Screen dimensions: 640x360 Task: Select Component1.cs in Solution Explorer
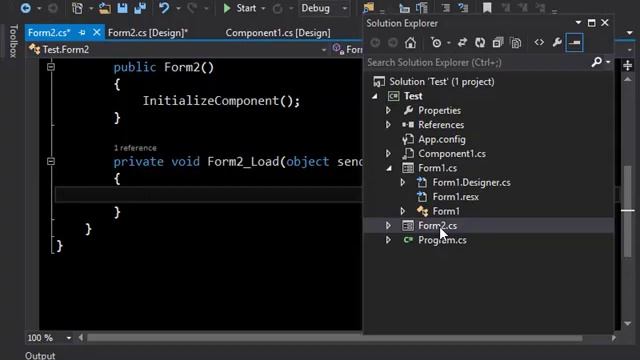(452, 153)
